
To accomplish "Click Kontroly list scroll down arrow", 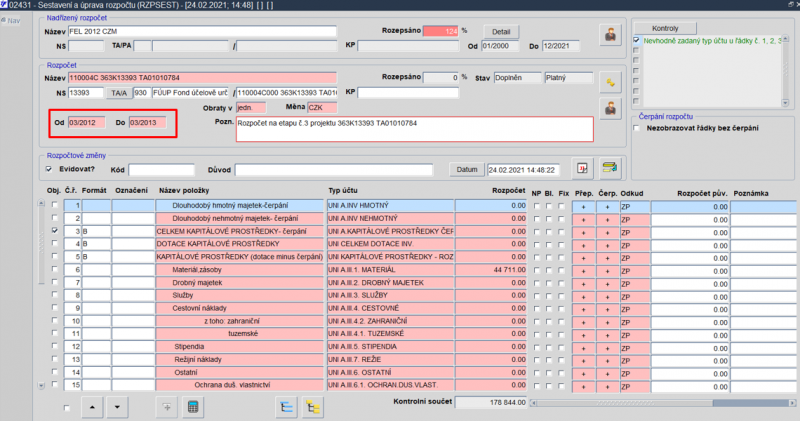I will pos(785,103).
